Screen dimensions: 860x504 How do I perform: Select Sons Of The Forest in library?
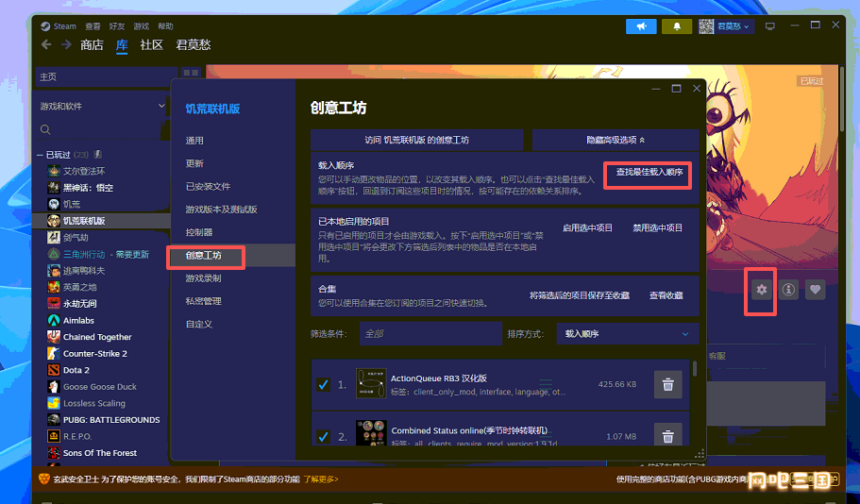(102, 453)
